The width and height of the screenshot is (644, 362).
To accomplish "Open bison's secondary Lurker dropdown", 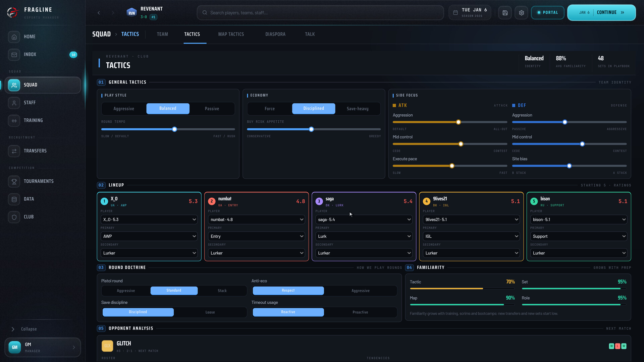I will pos(579,253).
